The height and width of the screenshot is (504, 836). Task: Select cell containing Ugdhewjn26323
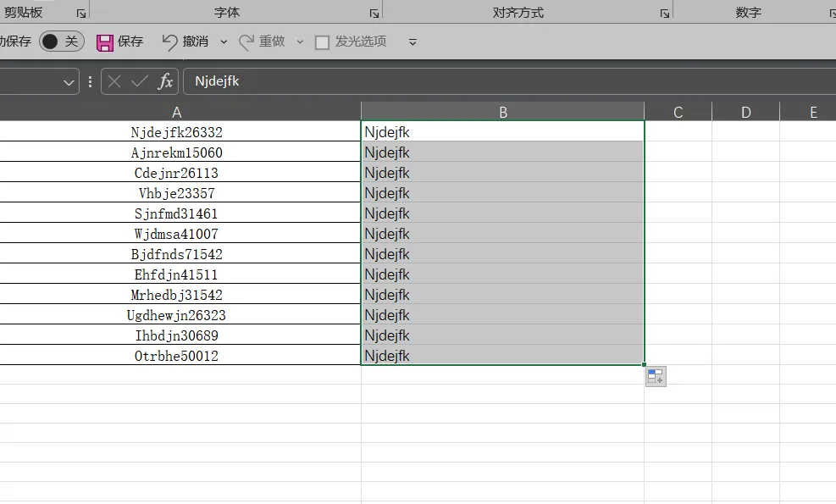click(180, 314)
